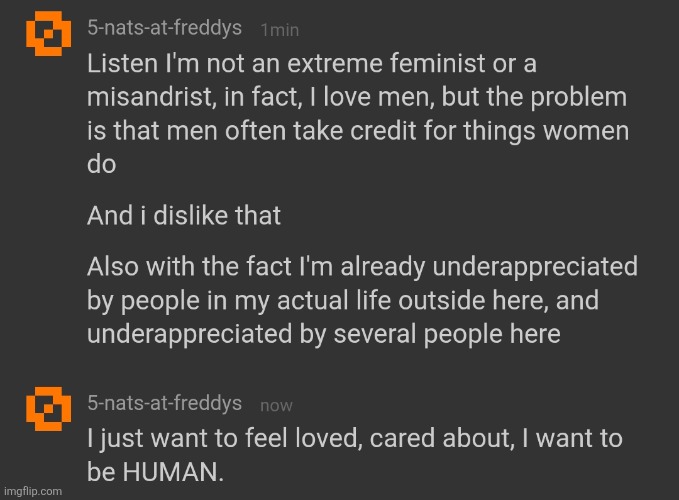Image resolution: width=679 pixels, height=500 pixels.
Task: Click the "And i dislike that" line
Action: pyautogui.click(x=184, y=214)
